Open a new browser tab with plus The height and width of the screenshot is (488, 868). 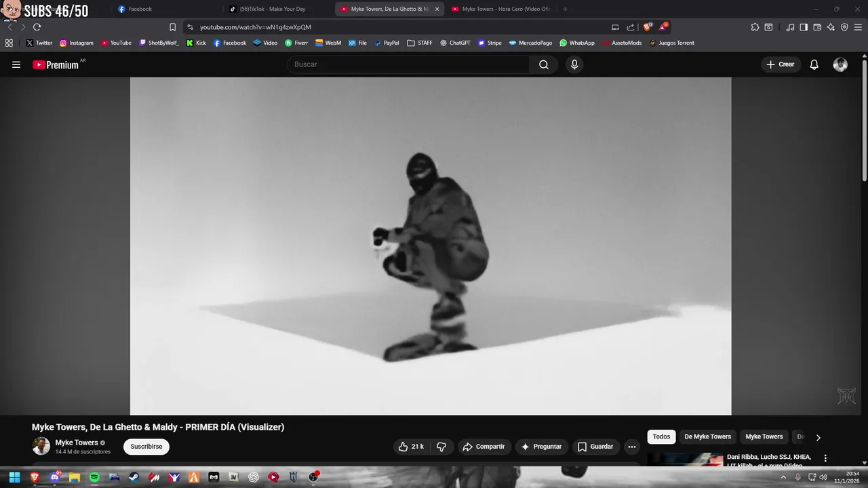click(x=565, y=9)
